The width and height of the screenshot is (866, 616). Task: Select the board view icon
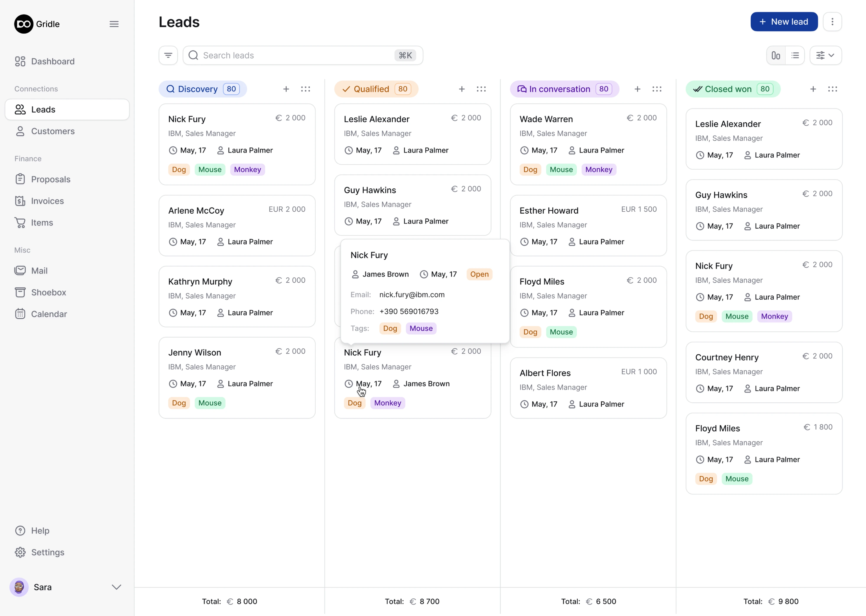[x=775, y=55]
